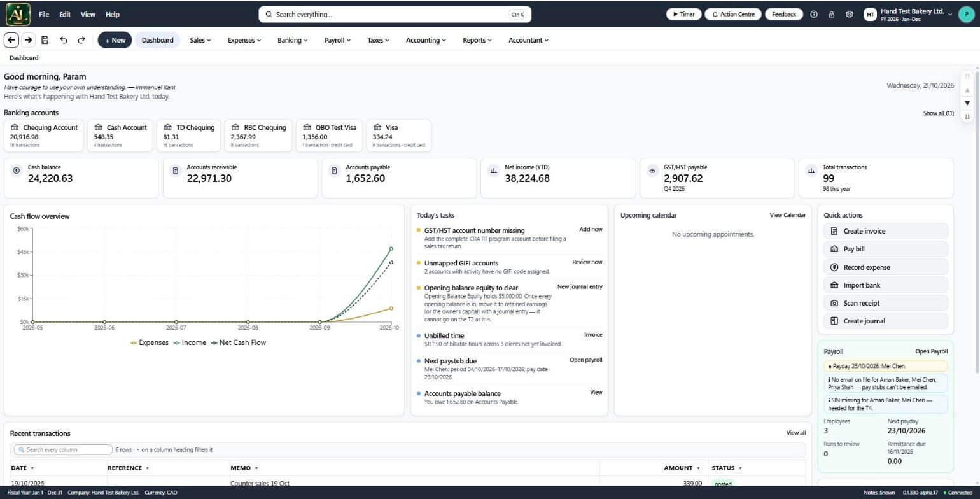Click the lock icon in top bar
The height and width of the screenshot is (499, 980).
831,14
